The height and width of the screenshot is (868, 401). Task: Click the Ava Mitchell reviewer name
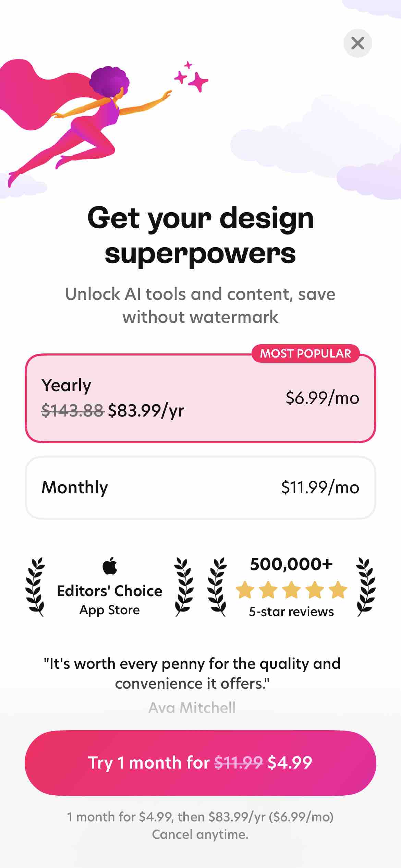[x=192, y=708]
